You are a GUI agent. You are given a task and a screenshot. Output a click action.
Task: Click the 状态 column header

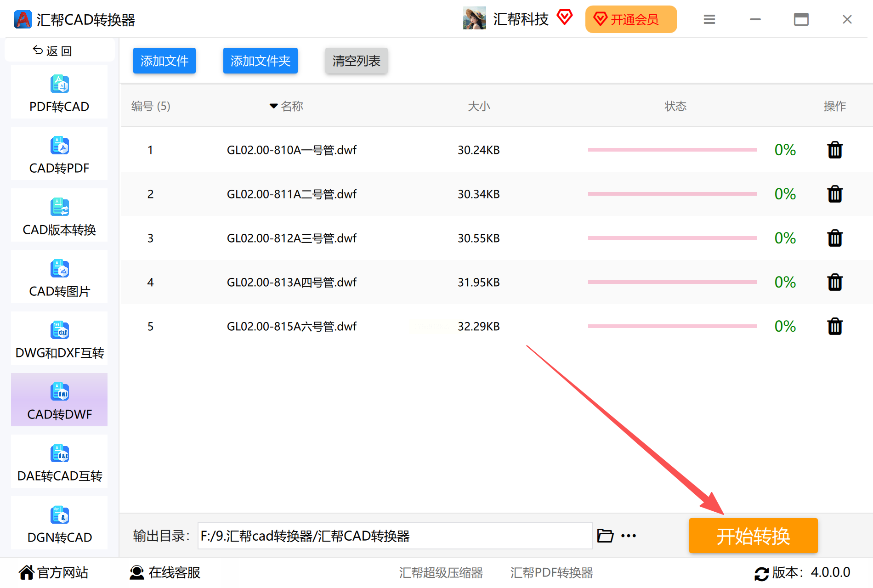675,107
